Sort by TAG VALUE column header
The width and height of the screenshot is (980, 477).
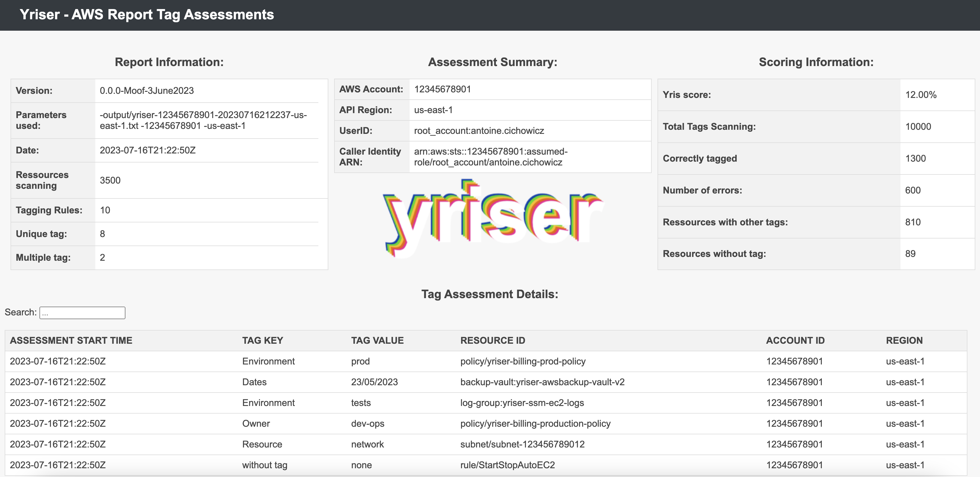tap(377, 341)
